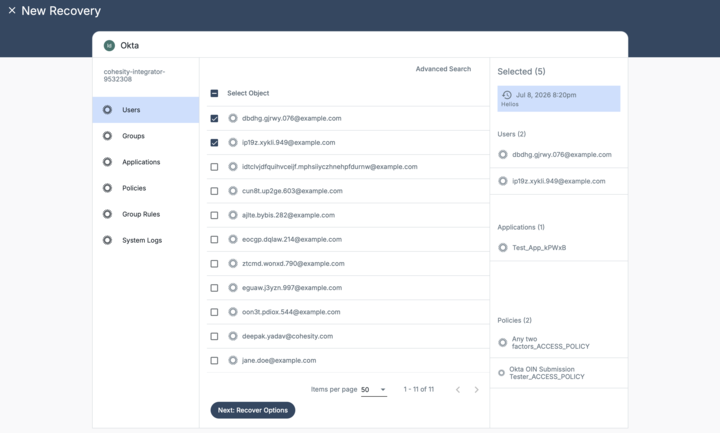Click the icon beside ajlte.bybis.282 user
Image resolution: width=720 pixels, height=433 pixels.
[233, 215]
